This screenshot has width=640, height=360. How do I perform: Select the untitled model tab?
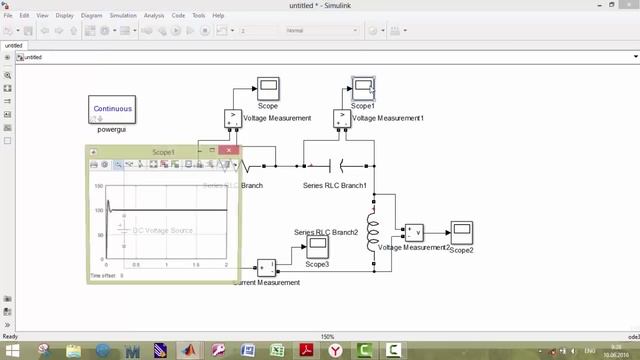(x=14, y=46)
